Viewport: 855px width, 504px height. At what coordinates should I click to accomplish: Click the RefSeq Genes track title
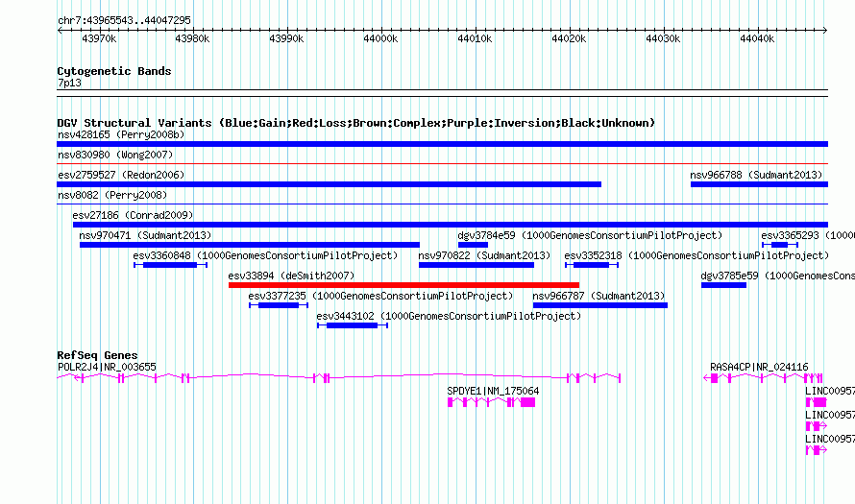[97, 355]
